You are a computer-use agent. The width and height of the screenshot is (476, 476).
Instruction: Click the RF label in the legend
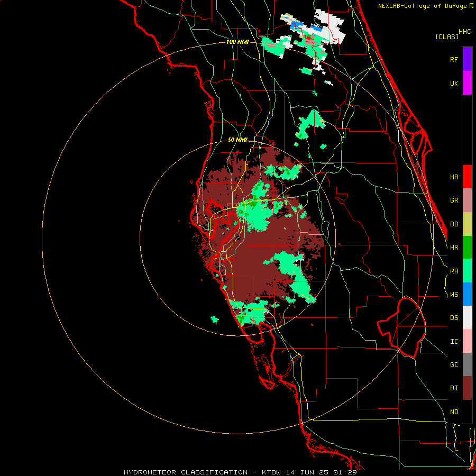[454, 59]
